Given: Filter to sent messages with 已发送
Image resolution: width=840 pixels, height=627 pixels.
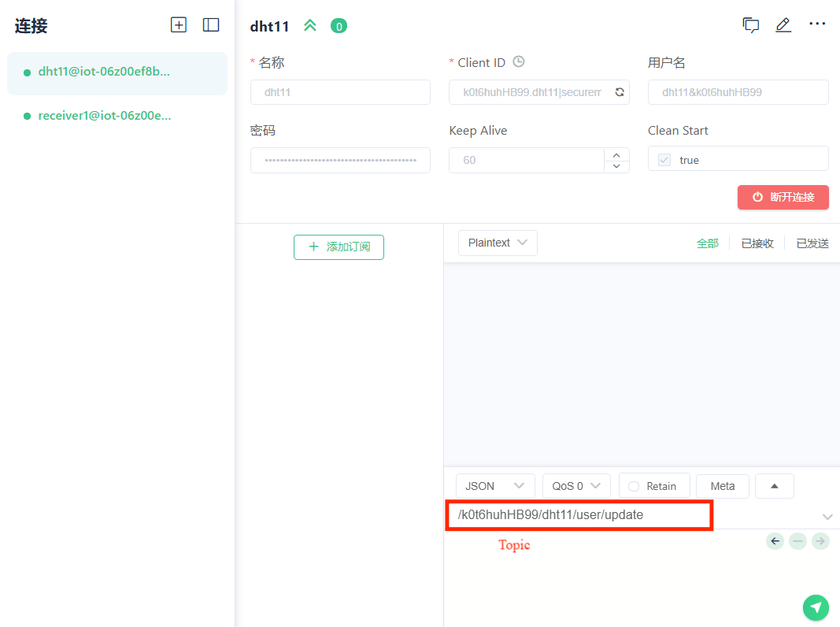Looking at the screenshot, I should tap(812, 243).
